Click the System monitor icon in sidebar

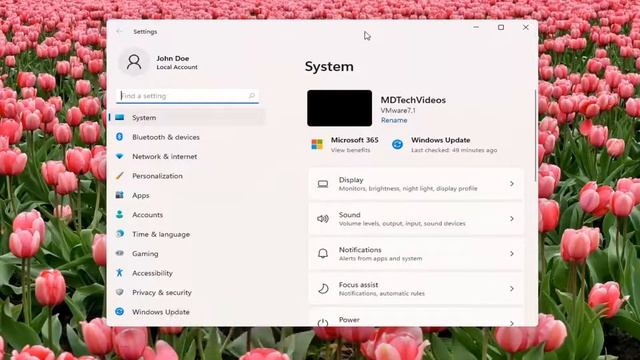[120, 118]
